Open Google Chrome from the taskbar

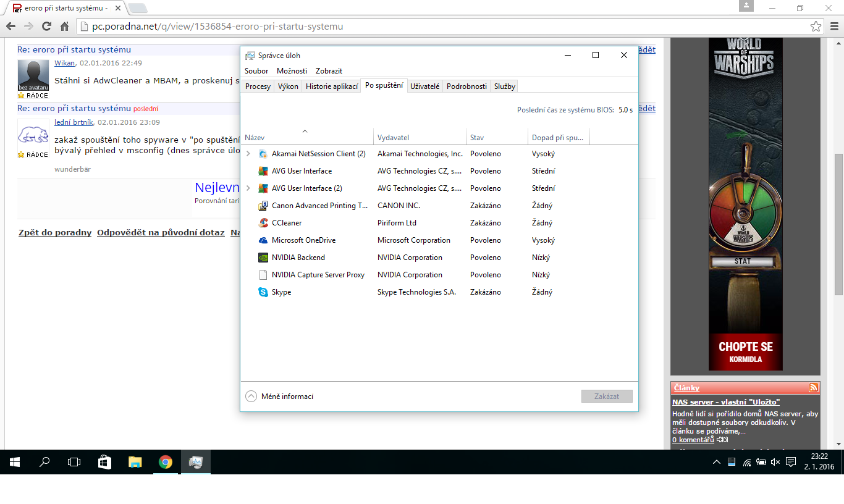(x=165, y=462)
